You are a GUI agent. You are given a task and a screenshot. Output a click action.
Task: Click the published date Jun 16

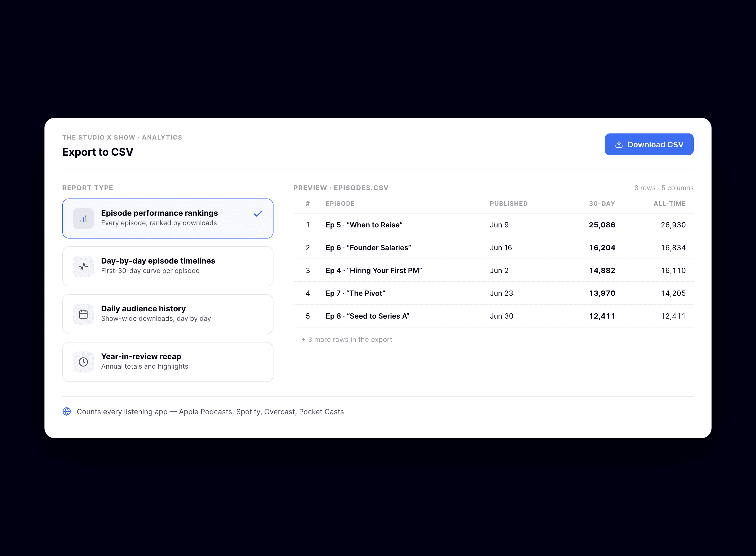[x=501, y=248]
